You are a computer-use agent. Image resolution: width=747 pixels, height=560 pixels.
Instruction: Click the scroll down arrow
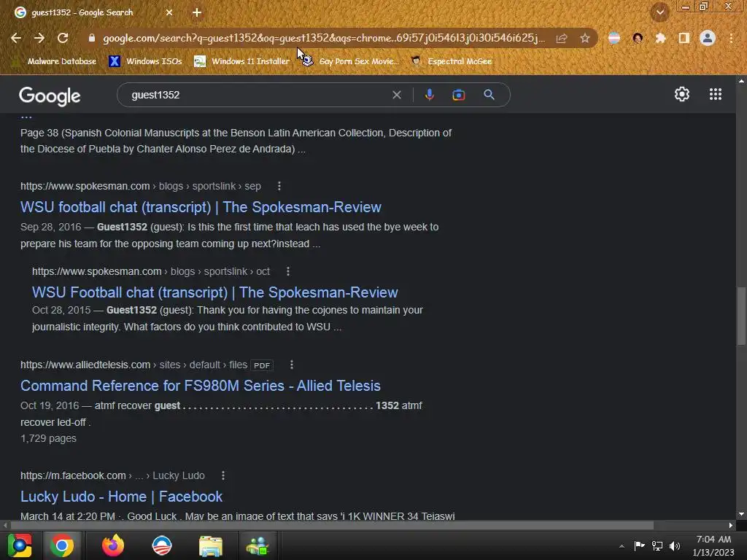click(x=741, y=514)
